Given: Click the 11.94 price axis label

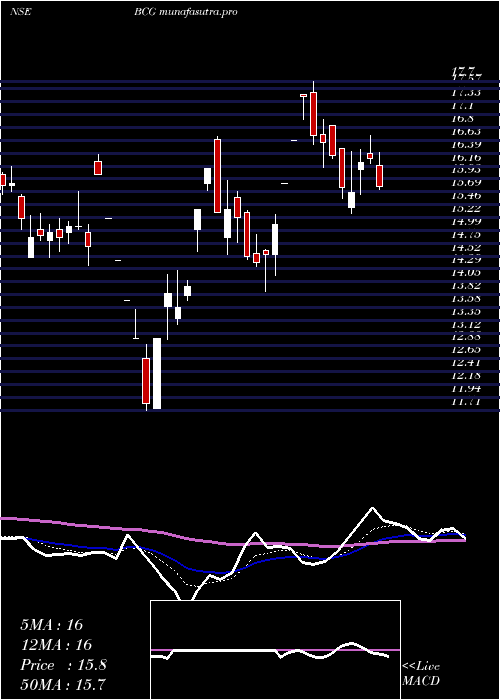Looking at the screenshot, I should [466, 388].
